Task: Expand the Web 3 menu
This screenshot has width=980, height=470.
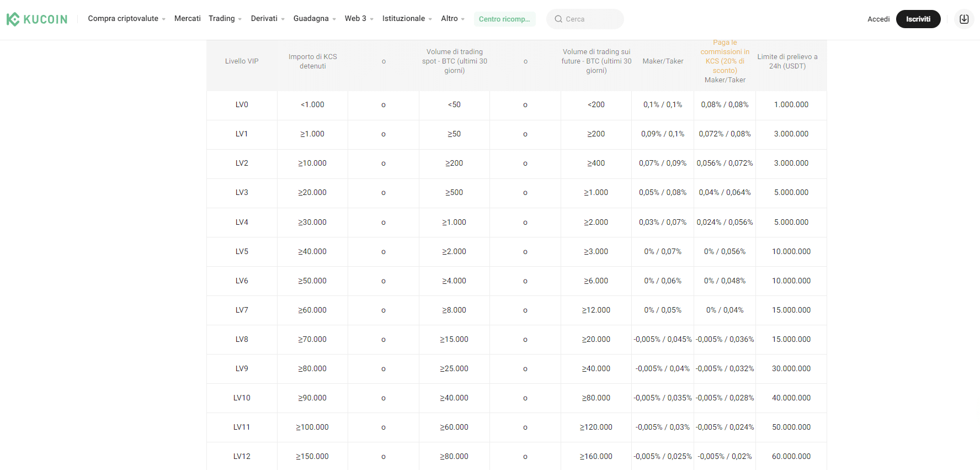Action: [359, 19]
